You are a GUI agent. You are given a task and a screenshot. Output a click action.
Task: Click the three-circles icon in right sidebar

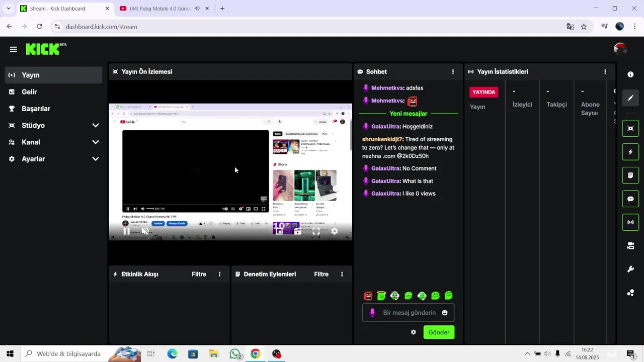point(630,293)
